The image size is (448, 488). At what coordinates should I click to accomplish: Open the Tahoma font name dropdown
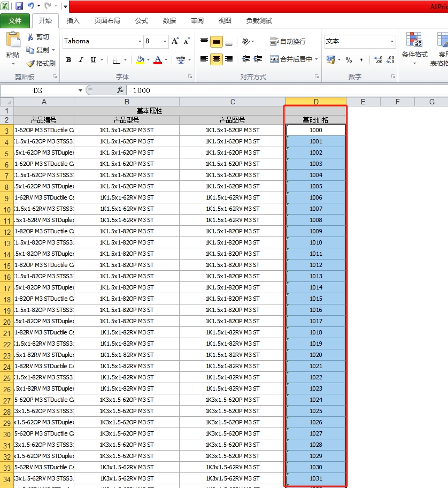coord(140,41)
